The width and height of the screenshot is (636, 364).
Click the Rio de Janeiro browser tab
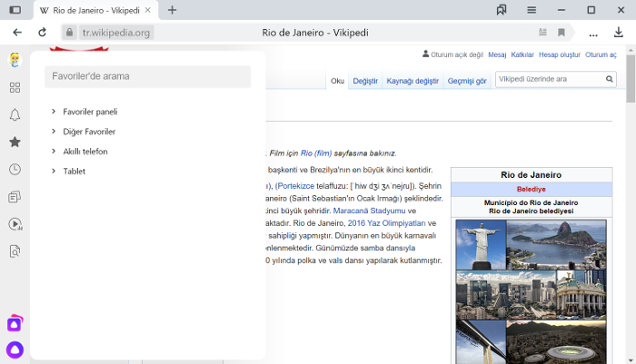coord(95,10)
